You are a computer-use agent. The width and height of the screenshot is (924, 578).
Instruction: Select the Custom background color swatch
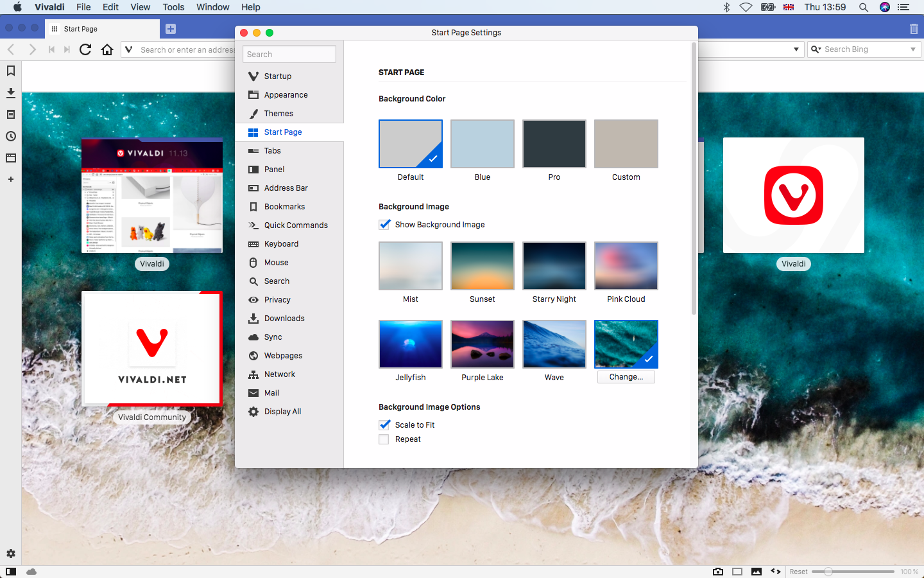[x=626, y=144]
